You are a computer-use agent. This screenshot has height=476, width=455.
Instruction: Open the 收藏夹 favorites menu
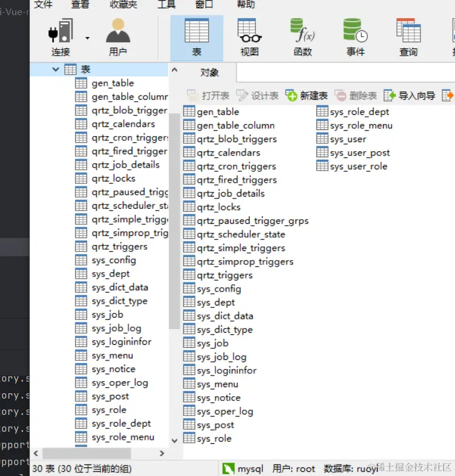pyautogui.click(x=123, y=4)
